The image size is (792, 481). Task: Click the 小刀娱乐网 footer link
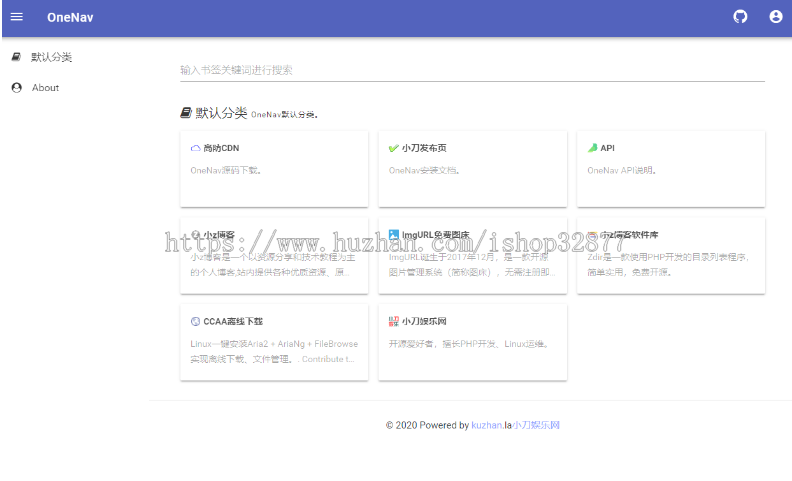tap(536, 425)
